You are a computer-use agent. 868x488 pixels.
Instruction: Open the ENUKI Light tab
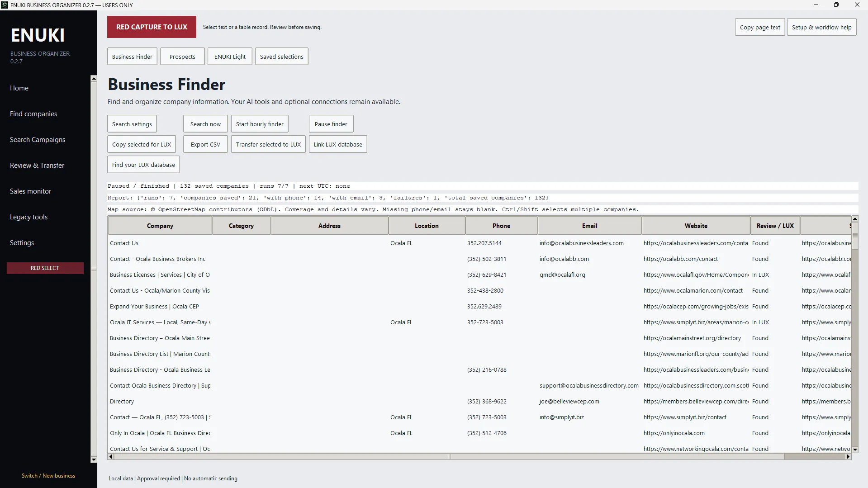pos(230,57)
